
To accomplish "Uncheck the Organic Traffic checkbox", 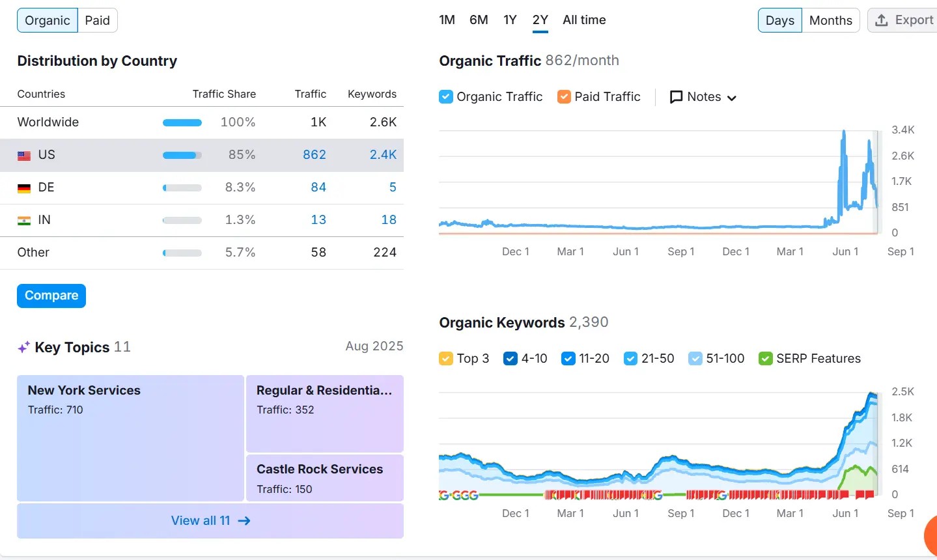I will [x=446, y=97].
